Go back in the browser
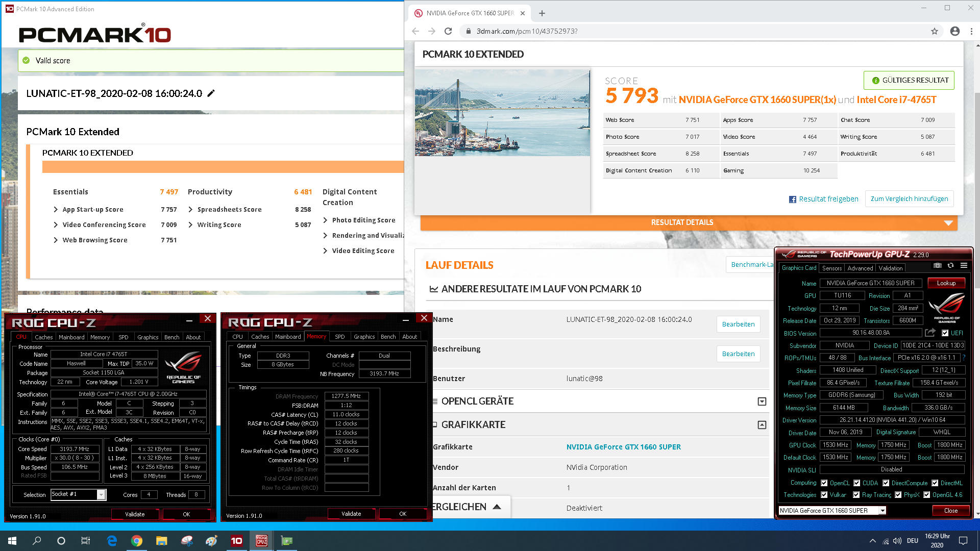 pos(415,31)
